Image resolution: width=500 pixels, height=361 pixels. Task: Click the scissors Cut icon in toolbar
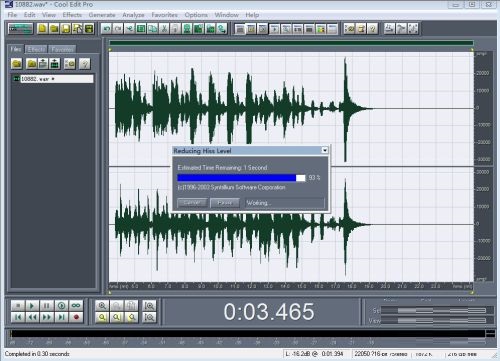(163, 29)
